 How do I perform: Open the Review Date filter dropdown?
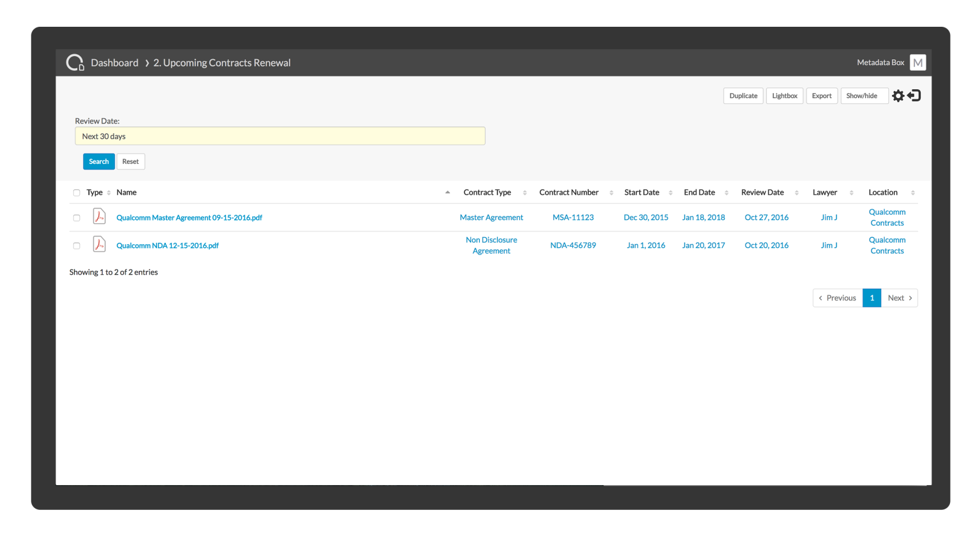point(280,136)
